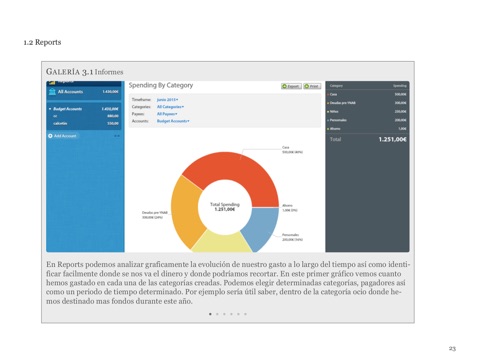This screenshot has width=480, height=360.
Task: Open the Budget Accounts filter dropdown
Action: tap(173, 121)
